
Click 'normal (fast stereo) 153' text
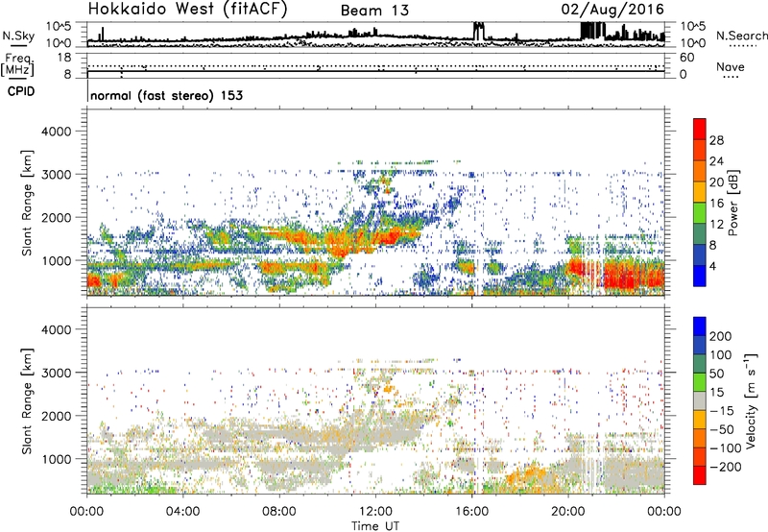166,95
